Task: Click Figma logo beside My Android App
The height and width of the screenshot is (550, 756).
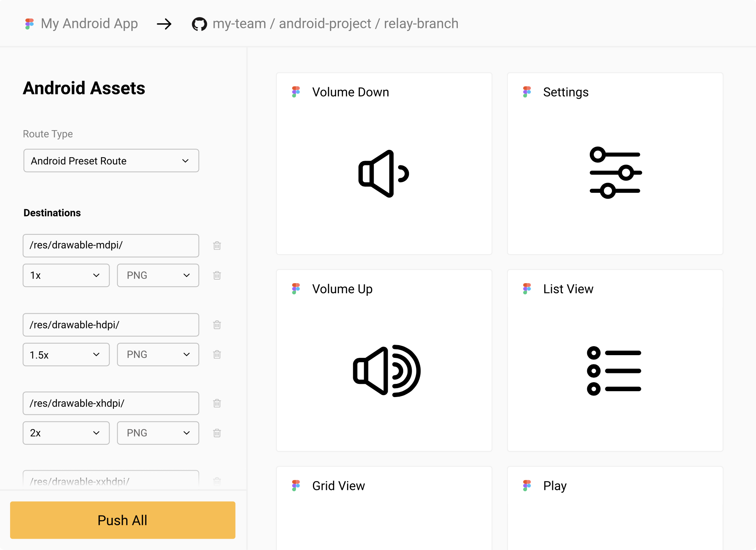Action: (x=29, y=24)
